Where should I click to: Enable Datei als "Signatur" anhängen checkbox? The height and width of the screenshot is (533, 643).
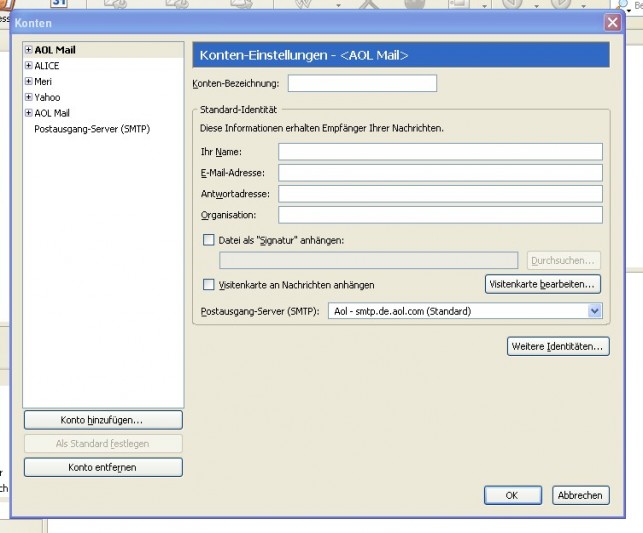coord(209,240)
